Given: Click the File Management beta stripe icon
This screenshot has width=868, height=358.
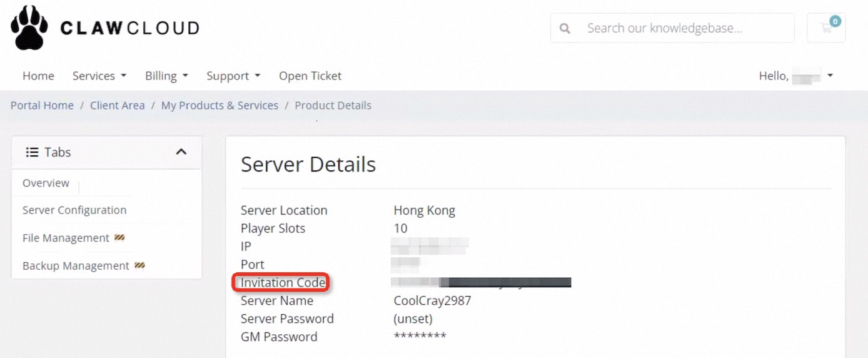Looking at the screenshot, I should pos(120,238).
